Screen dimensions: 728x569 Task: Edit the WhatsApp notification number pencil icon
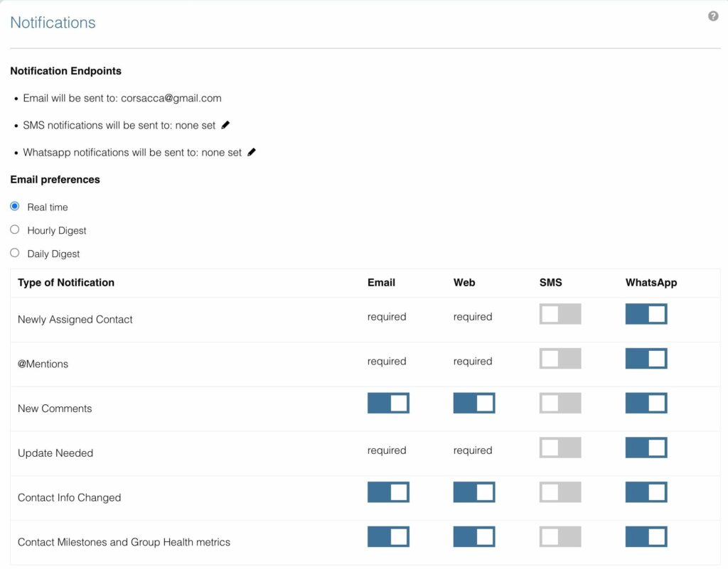pyautogui.click(x=252, y=152)
